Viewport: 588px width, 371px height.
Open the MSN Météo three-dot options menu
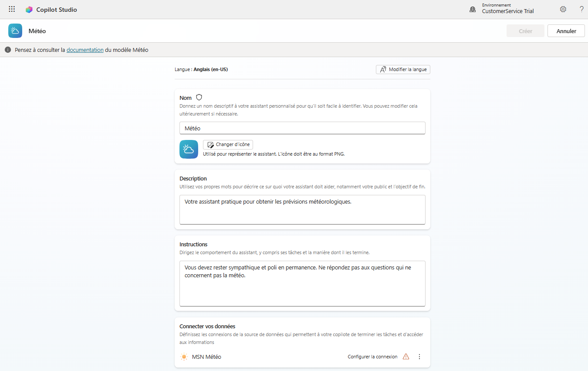(419, 357)
